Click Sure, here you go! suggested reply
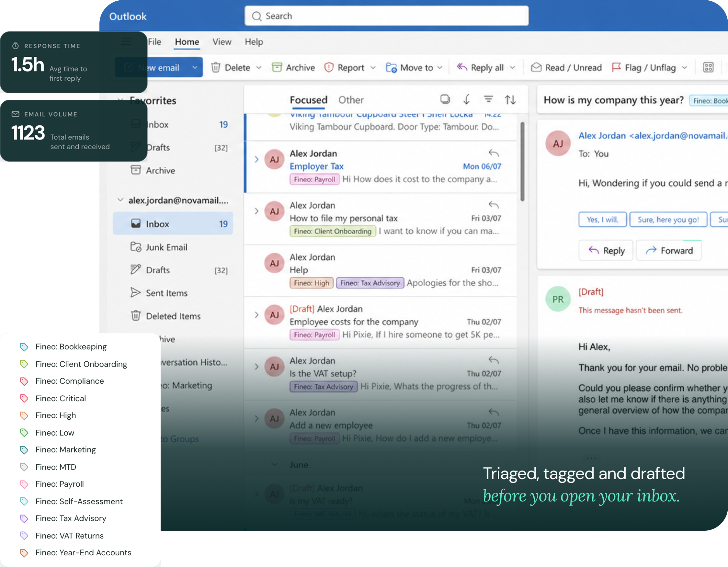 click(x=668, y=219)
